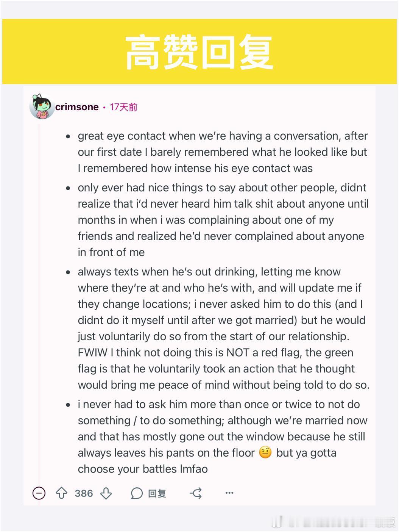Image resolution: width=399 pixels, height=532 pixels.
Task: Select the 'always texts when he's out' paragraph
Action: [224, 328]
